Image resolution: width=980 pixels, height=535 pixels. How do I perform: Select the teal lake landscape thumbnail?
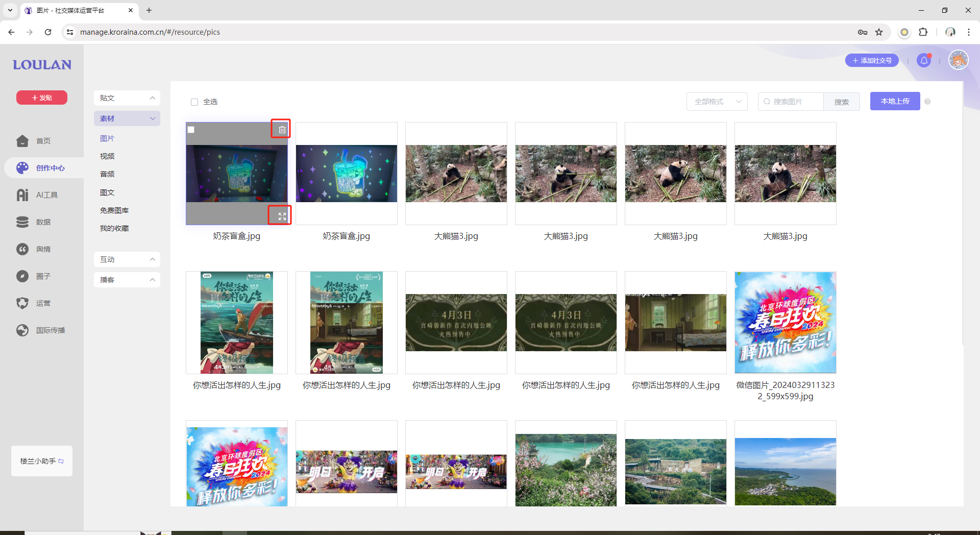(x=566, y=470)
